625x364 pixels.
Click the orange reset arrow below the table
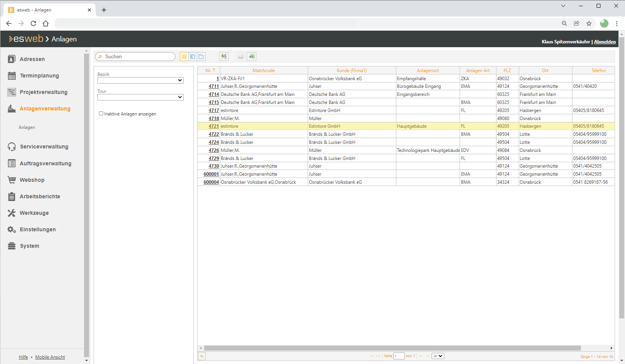coord(202,356)
